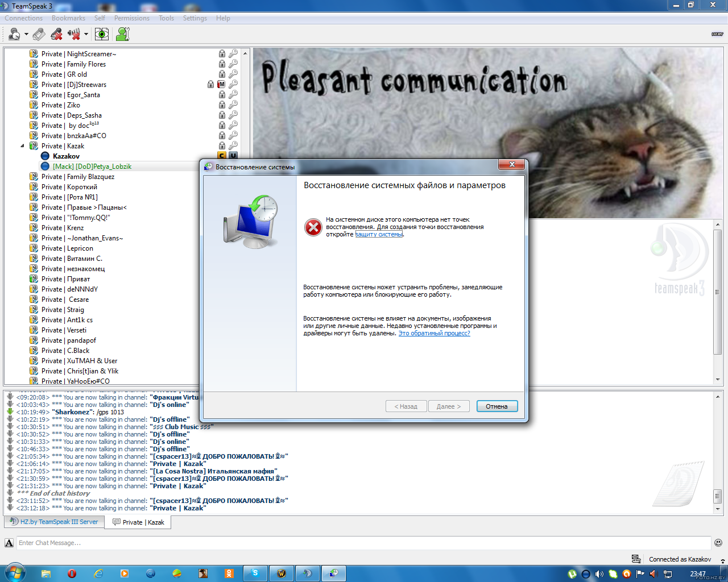Click the Отмена button in restore dialog
Screen dimensions: 728x582
tap(497, 406)
